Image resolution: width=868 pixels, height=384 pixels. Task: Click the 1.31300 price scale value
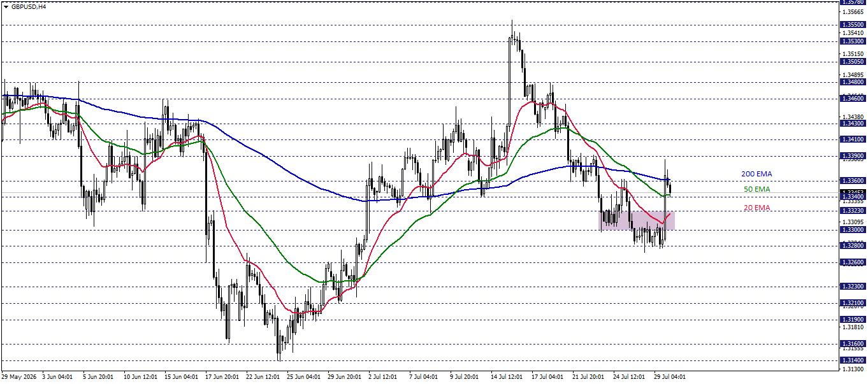click(x=853, y=369)
